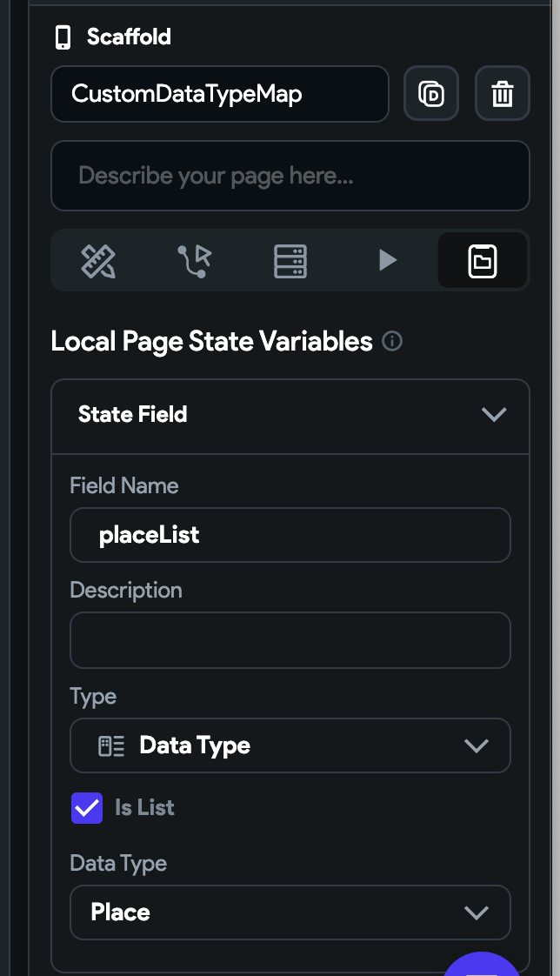560x976 pixels.
Task: Open the play animations tab
Action: (x=387, y=260)
